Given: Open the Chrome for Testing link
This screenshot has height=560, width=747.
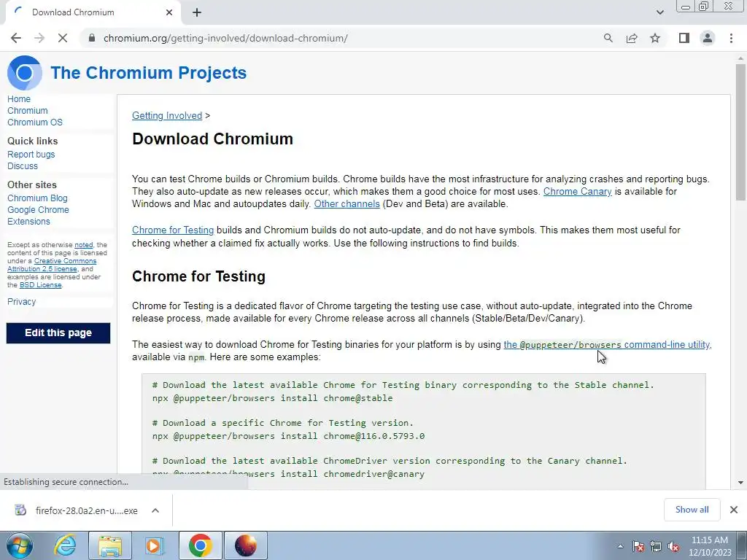Looking at the screenshot, I should pyautogui.click(x=173, y=230).
